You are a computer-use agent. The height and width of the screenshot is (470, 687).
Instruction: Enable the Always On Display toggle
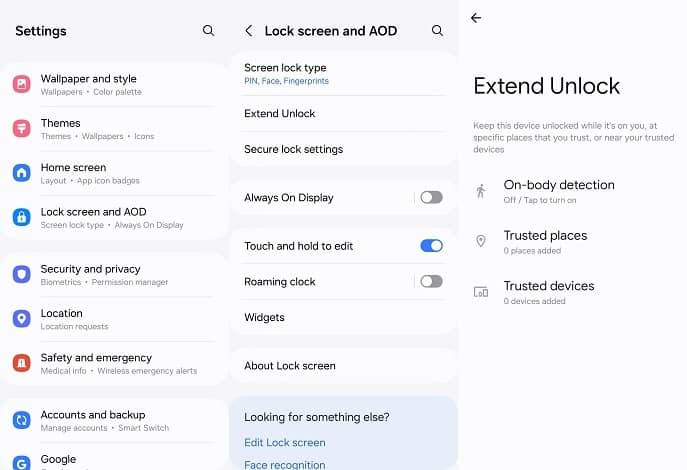[x=431, y=198]
